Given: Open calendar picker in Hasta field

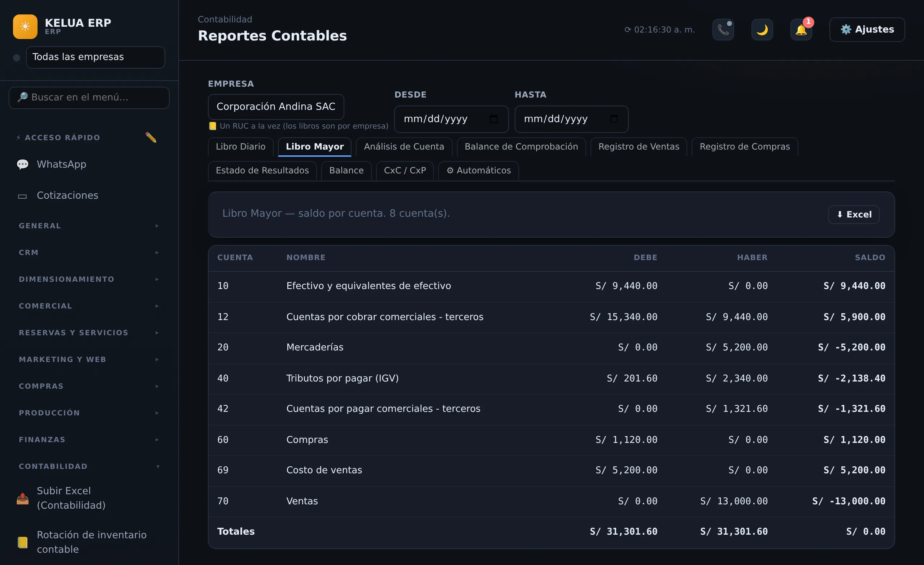Looking at the screenshot, I should [614, 119].
